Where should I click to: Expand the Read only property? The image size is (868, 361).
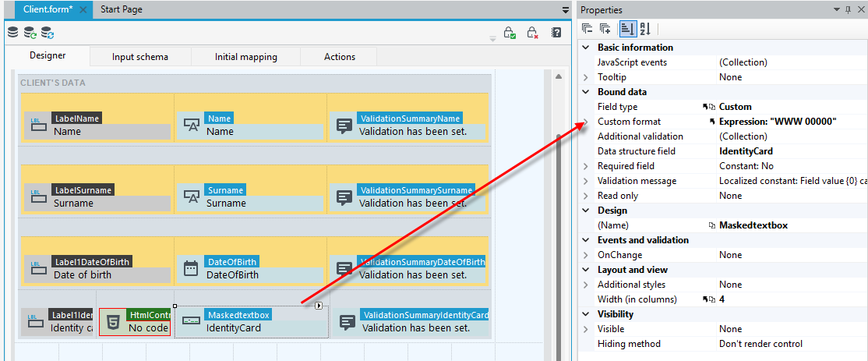point(586,196)
